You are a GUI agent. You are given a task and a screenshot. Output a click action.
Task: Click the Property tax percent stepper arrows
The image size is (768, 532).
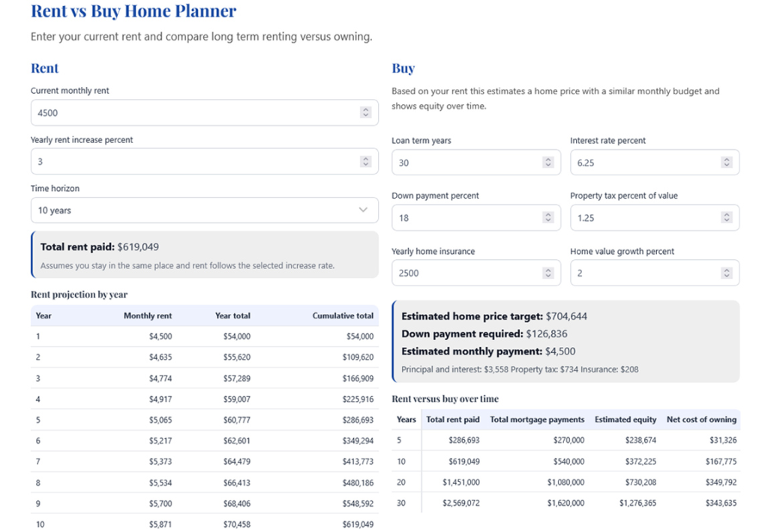point(726,218)
